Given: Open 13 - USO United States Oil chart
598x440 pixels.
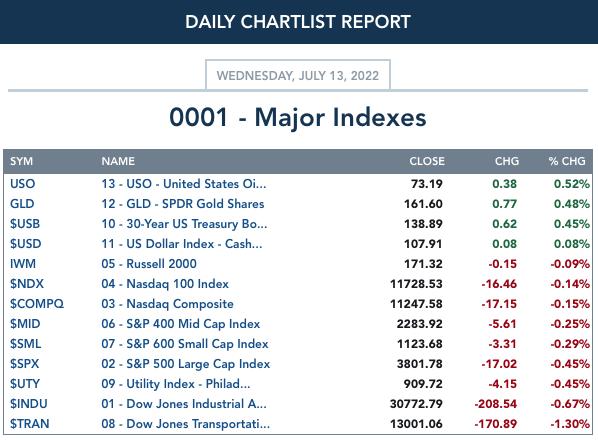Looking at the screenshot, I should pos(184,184).
